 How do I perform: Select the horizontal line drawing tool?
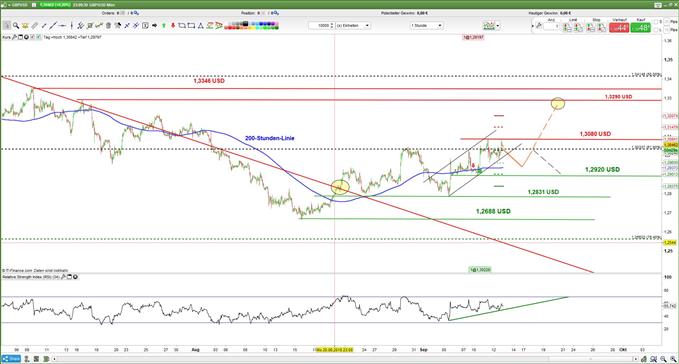62,26
